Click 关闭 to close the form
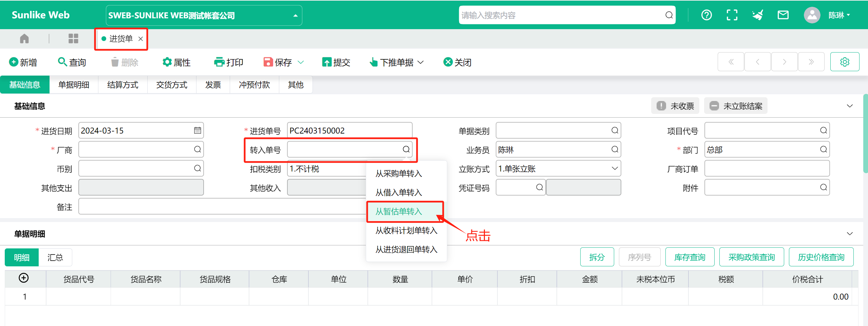Viewport: 868px width, 326px height. [x=457, y=62]
